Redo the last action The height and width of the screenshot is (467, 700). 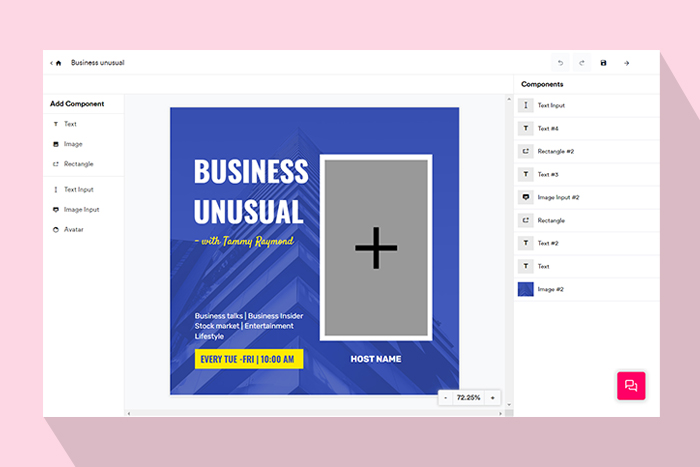pyautogui.click(x=582, y=63)
